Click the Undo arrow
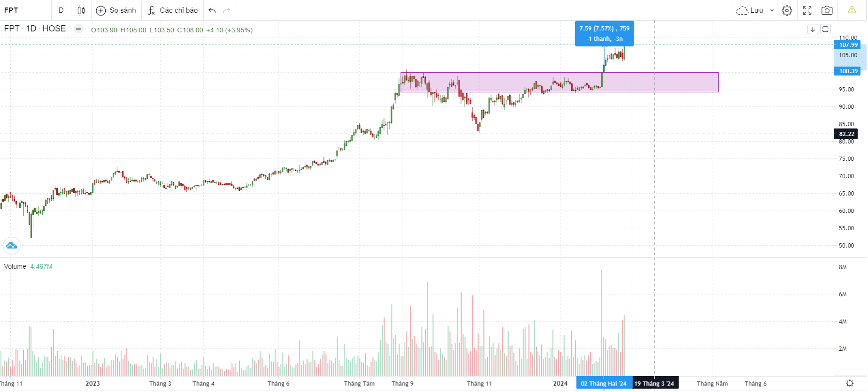This screenshot has height=392, width=868. pos(212,10)
